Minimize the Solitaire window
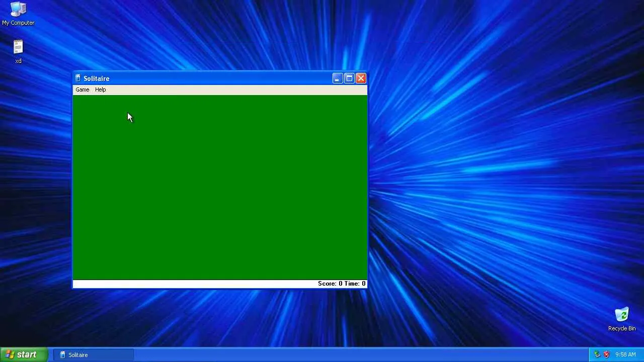This screenshot has height=362, width=644. point(337,78)
